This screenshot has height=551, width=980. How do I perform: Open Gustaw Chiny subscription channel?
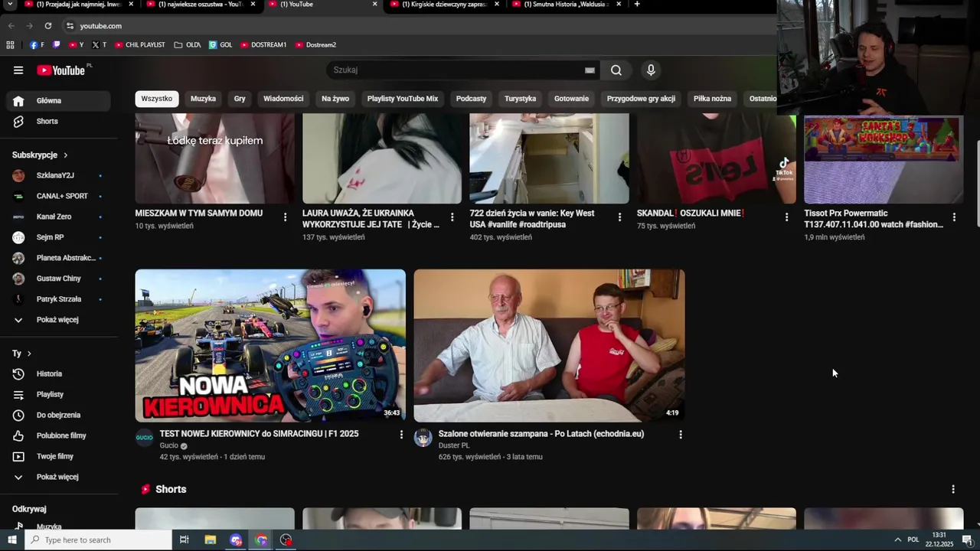[59, 279]
